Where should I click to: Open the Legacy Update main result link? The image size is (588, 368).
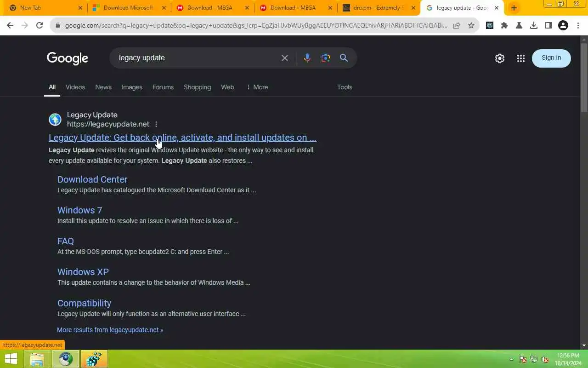pos(182,138)
